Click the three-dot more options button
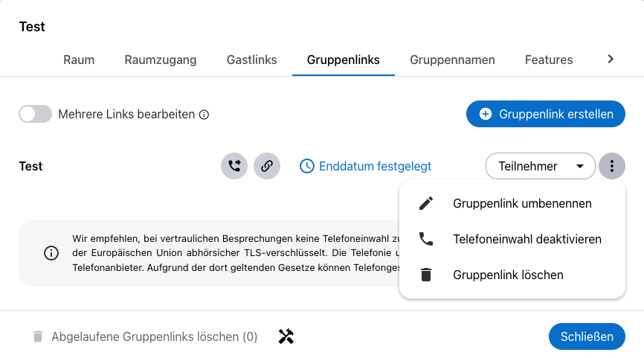644x358 pixels. tap(611, 166)
